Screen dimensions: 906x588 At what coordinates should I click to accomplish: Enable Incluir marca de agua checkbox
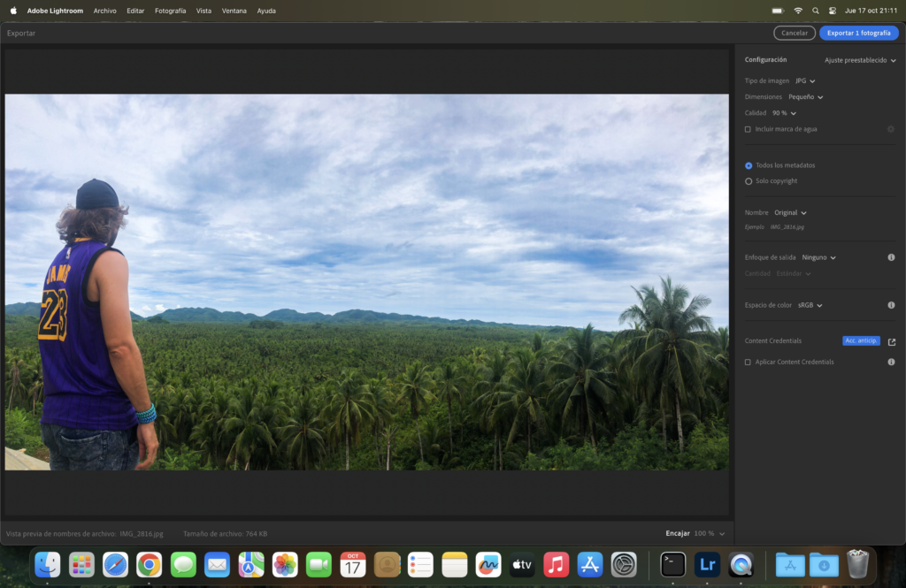click(x=748, y=129)
